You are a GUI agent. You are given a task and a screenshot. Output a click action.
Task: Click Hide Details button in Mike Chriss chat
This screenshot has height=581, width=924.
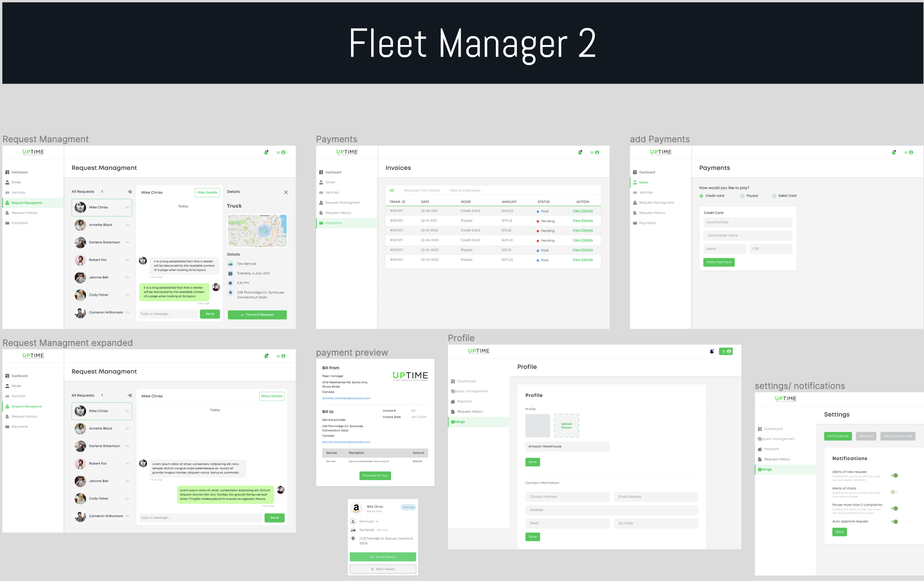click(x=207, y=192)
